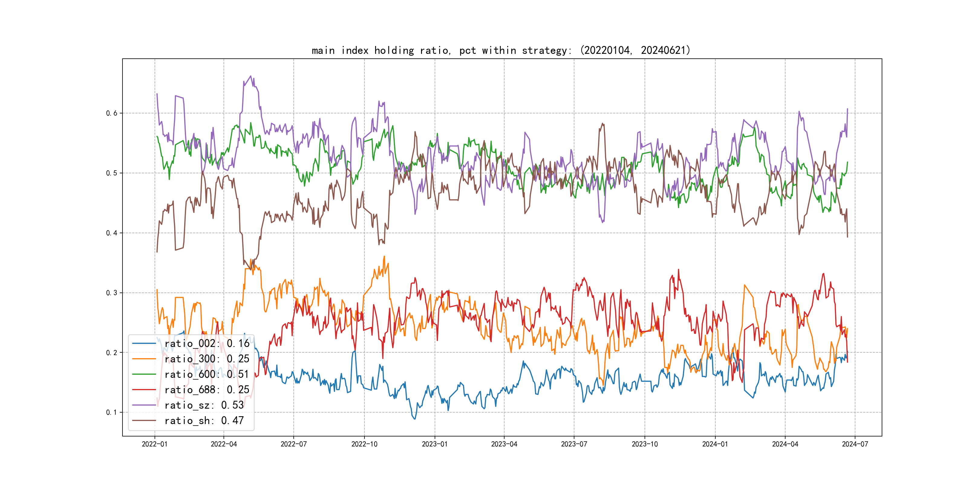
Task: Click the ratio_300 legend label
Action: click(207, 359)
